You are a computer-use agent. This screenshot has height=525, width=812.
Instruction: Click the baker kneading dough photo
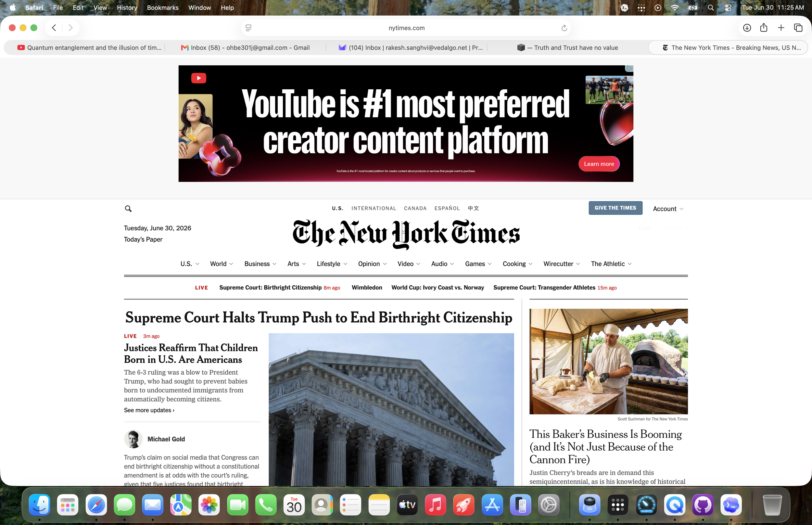(608, 361)
